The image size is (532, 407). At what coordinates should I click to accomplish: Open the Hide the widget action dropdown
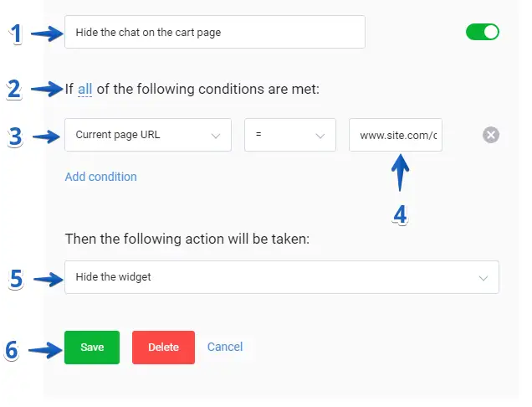281,277
